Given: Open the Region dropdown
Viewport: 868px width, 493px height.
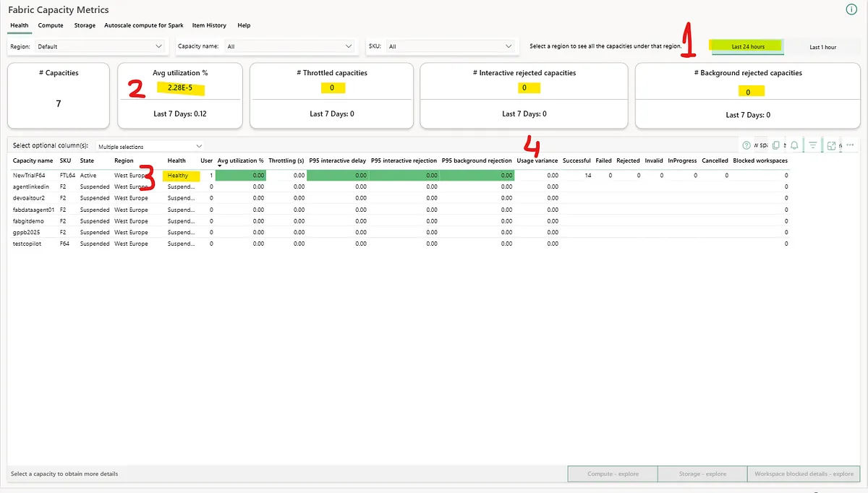Looking at the screenshot, I should point(101,46).
